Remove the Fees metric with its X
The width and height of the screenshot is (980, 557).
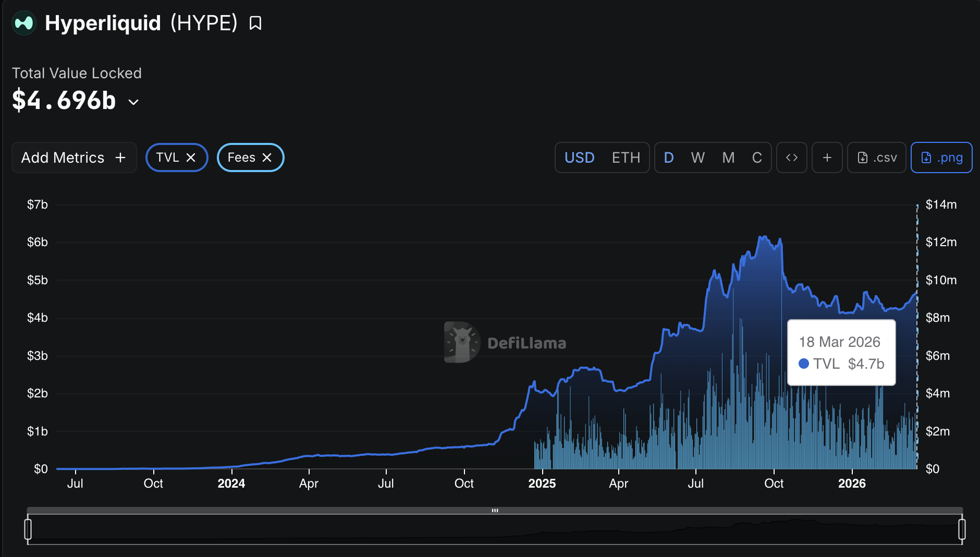click(x=267, y=158)
